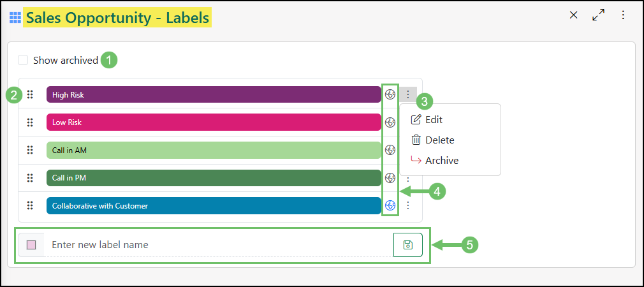
Task: Click the Enter new label name field
Action: point(218,245)
